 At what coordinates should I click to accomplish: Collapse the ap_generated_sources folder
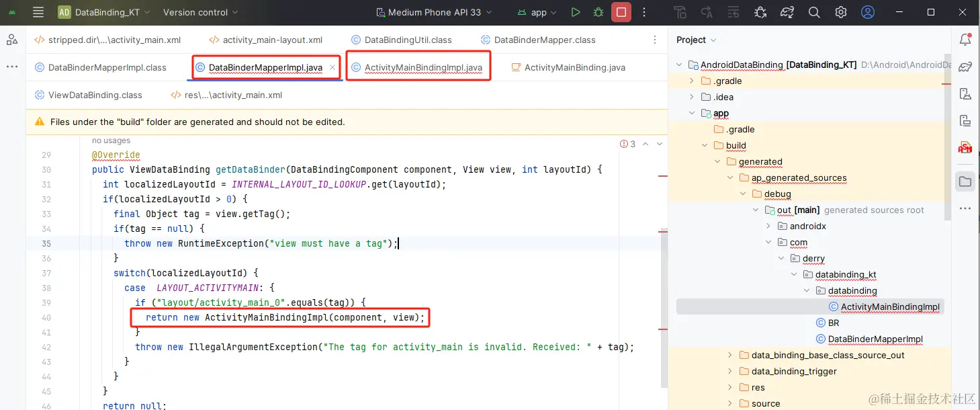730,177
